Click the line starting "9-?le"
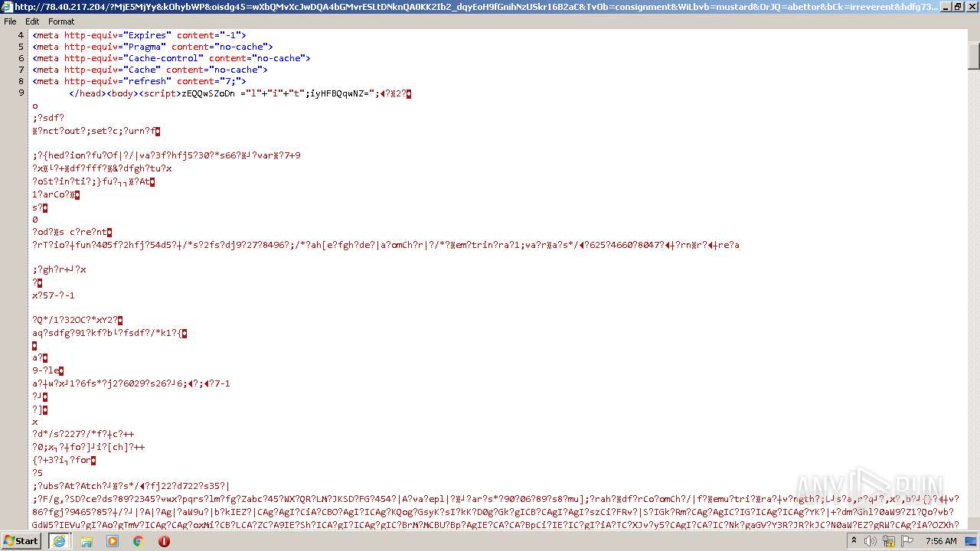 tap(48, 370)
